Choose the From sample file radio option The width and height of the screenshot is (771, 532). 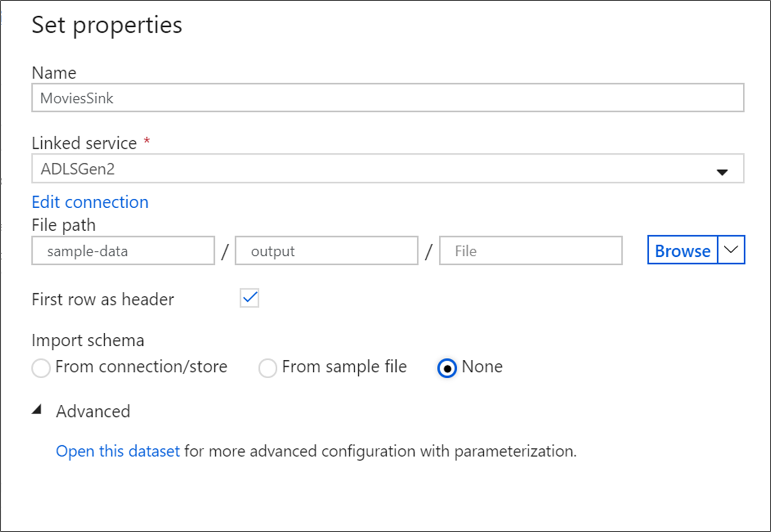click(267, 368)
